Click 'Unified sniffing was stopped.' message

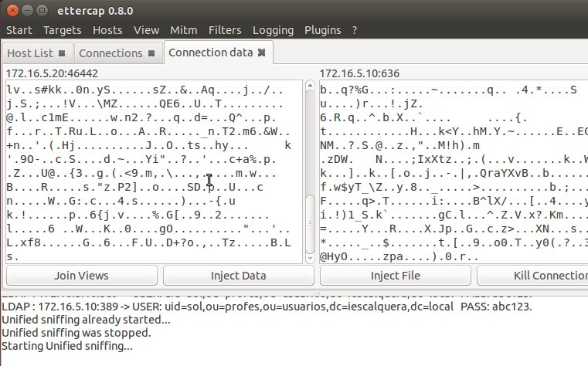pos(76,333)
